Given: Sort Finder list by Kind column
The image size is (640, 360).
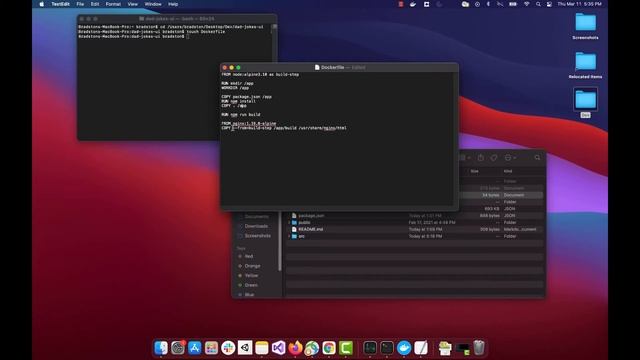Looking at the screenshot, I should 508,171.
